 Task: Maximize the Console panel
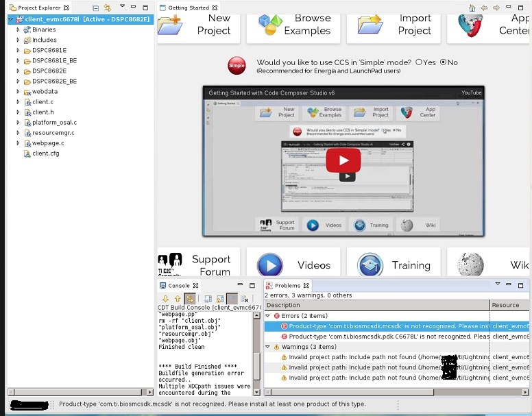point(252,286)
